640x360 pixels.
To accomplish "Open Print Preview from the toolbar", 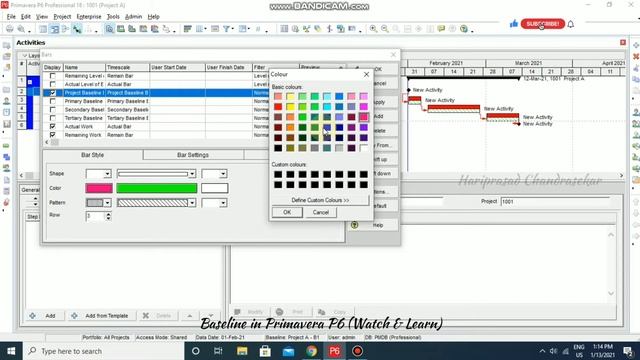I will click(21, 29).
